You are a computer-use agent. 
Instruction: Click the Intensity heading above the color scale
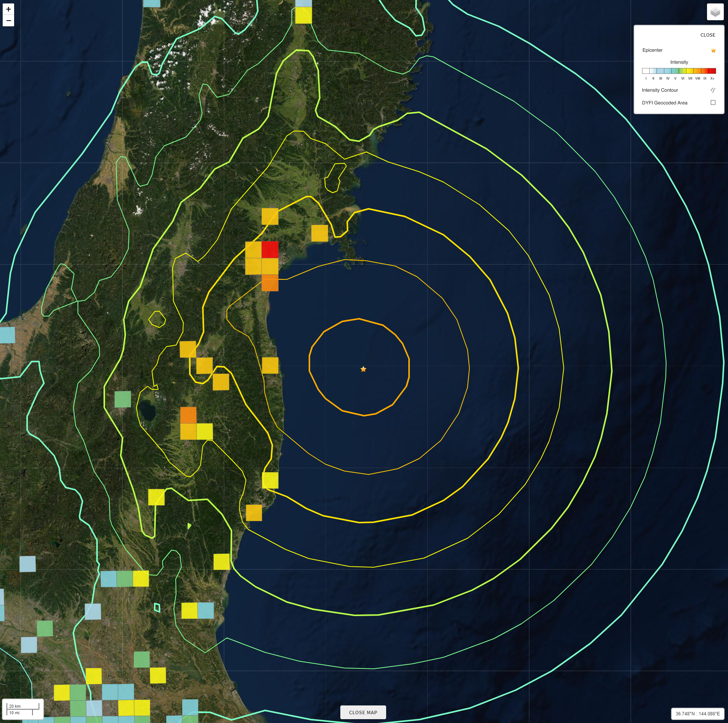tap(679, 62)
